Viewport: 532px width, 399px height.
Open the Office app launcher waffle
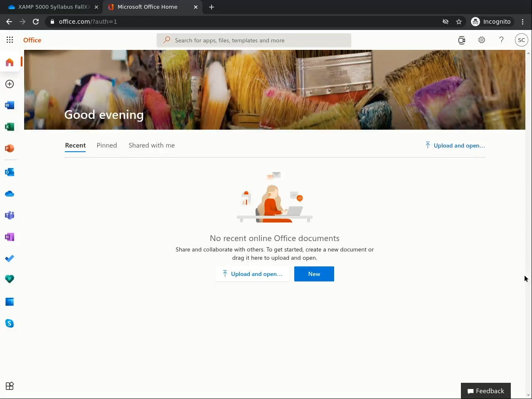click(10, 40)
